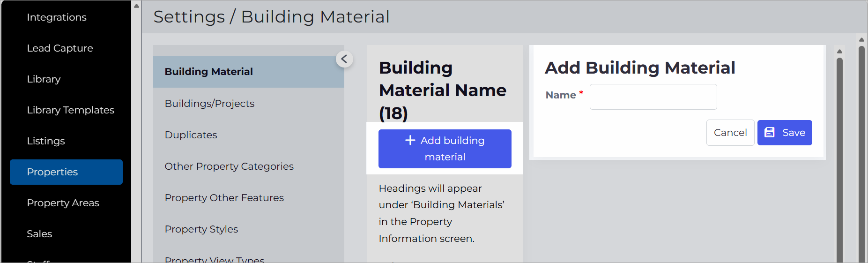Click the plus icon on Add building material
This screenshot has height=263, width=868.
(410, 140)
